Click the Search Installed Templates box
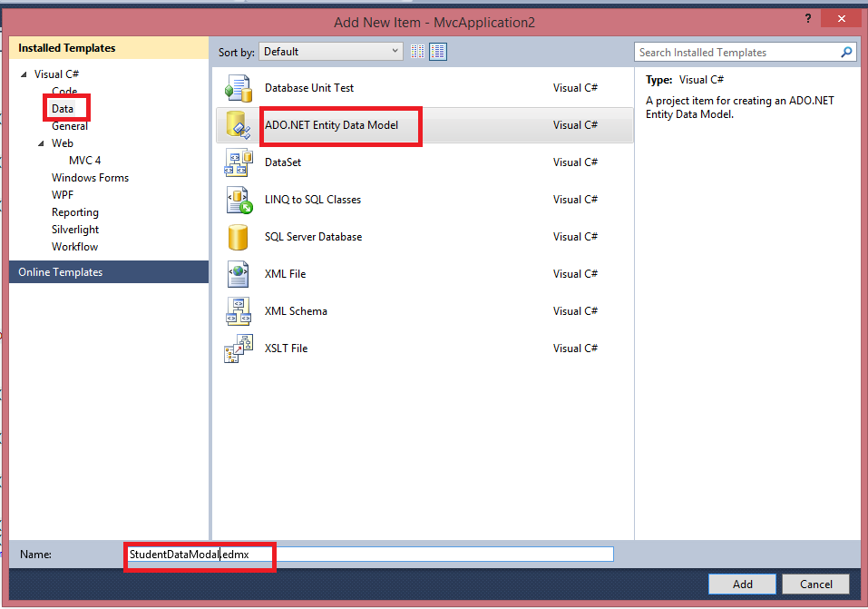 (x=746, y=52)
